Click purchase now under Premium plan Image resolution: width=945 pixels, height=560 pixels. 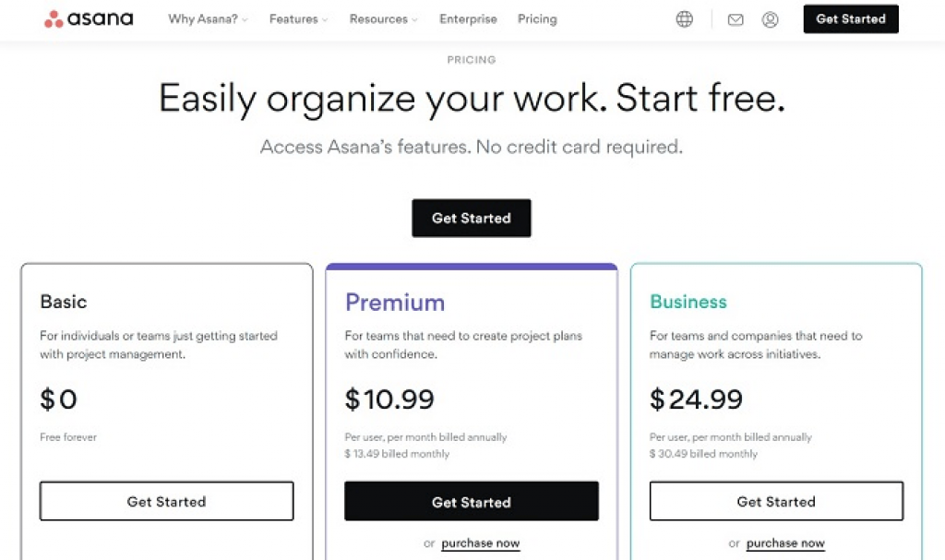click(481, 543)
